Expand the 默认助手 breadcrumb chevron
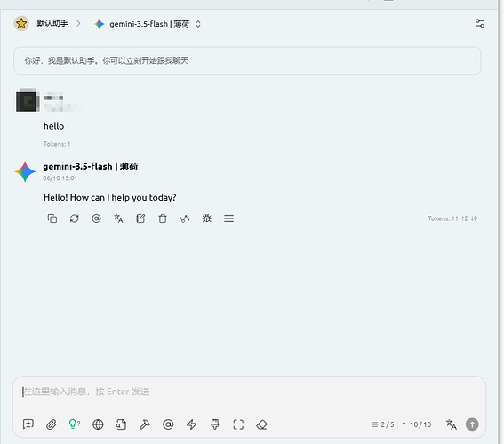Viewport: 504px width, 444px height. 78,23
